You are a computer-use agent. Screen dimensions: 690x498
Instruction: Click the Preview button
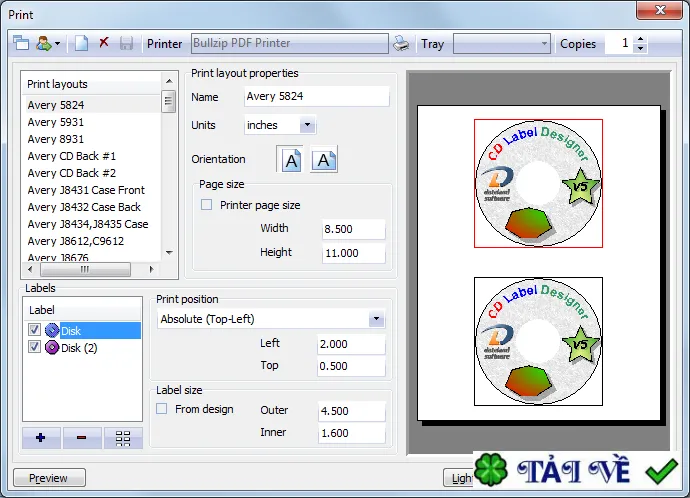point(49,478)
